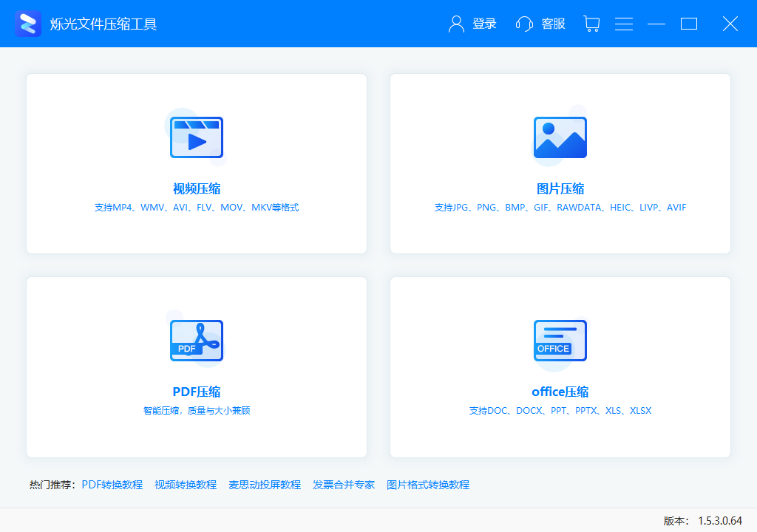
Task: Click the office压缩 supported formats text
Action: pyautogui.click(x=560, y=410)
